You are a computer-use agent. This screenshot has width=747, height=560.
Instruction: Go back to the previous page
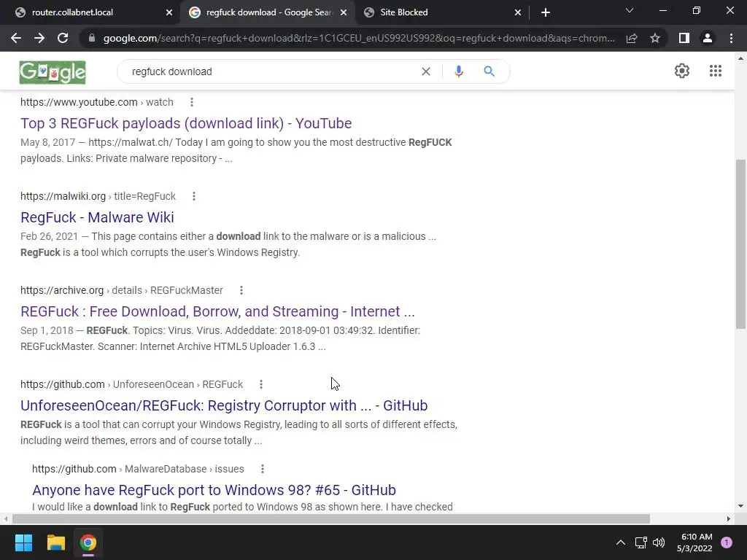point(16,38)
